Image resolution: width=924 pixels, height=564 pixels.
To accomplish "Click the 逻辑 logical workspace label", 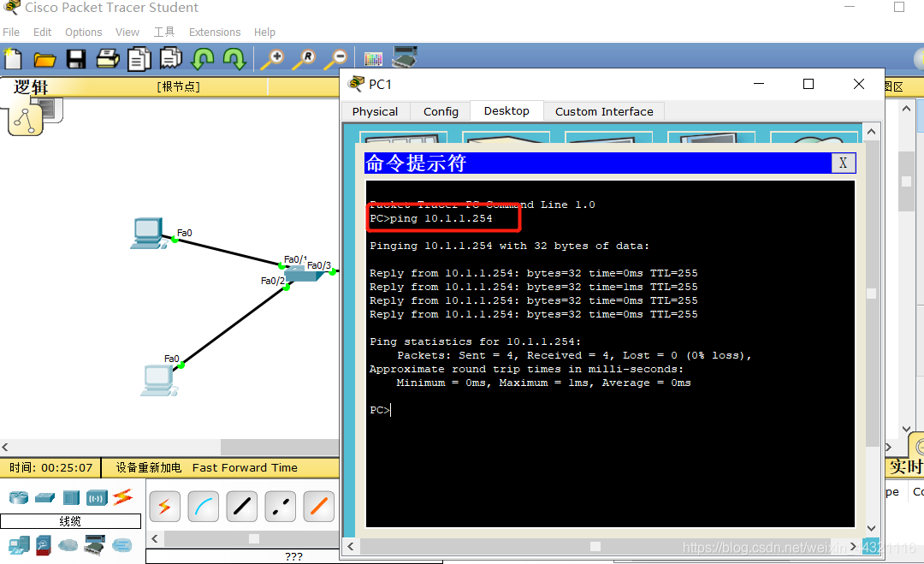I will point(32,87).
